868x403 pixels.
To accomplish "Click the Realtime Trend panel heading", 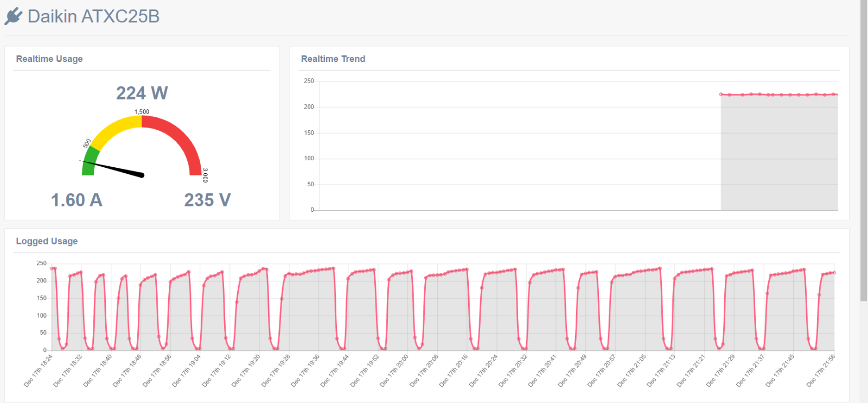I will pyautogui.click(x=333, y=59).
